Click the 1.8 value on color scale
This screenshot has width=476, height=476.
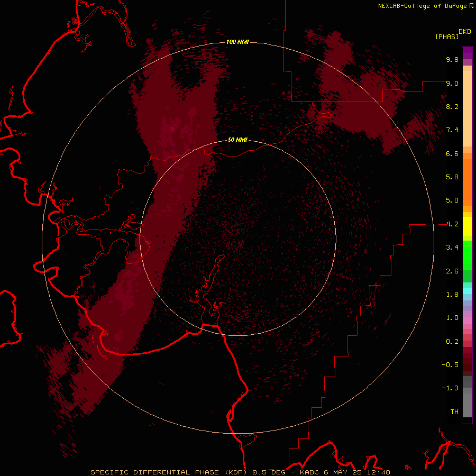tap(452, 295)
